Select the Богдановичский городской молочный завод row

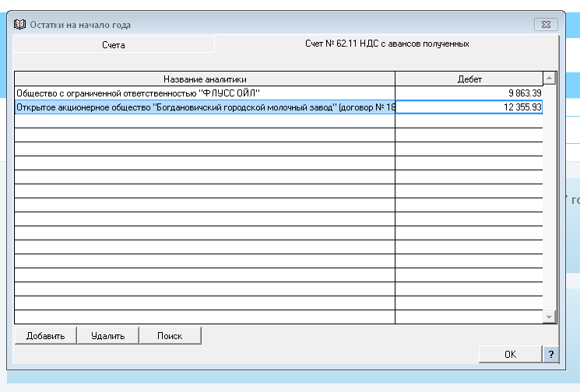[x=205, y=107]
